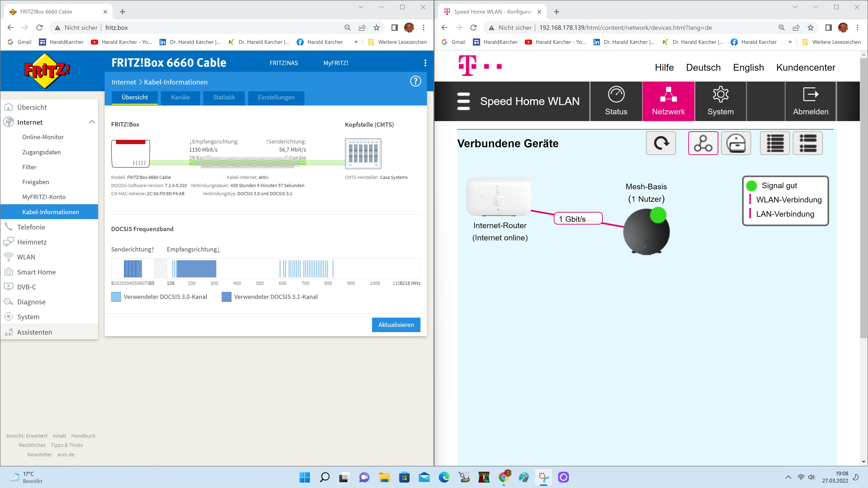Image resolution: width=868 pixels, height=488 pixels.
Task: Click the Abmelden logout icon
Action: 810,94
